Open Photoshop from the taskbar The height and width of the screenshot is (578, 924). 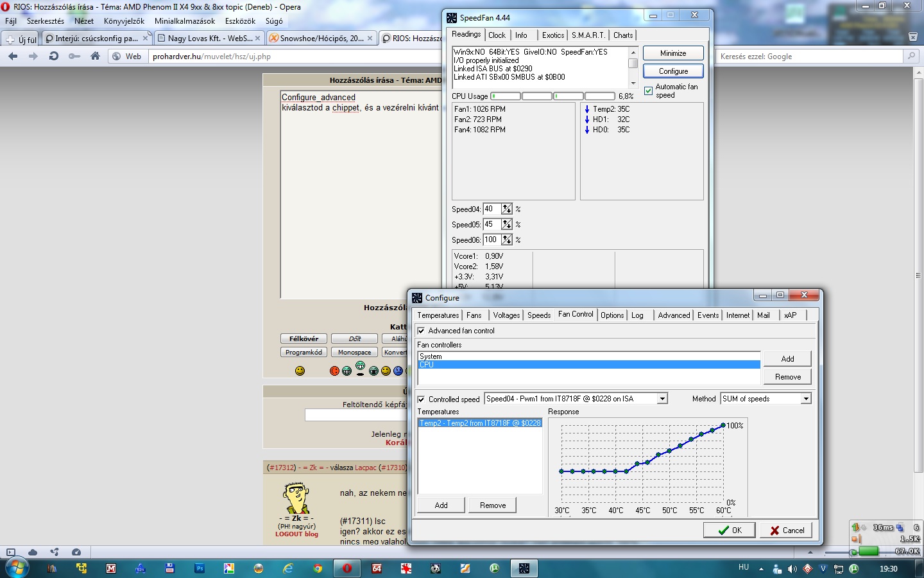200,568
